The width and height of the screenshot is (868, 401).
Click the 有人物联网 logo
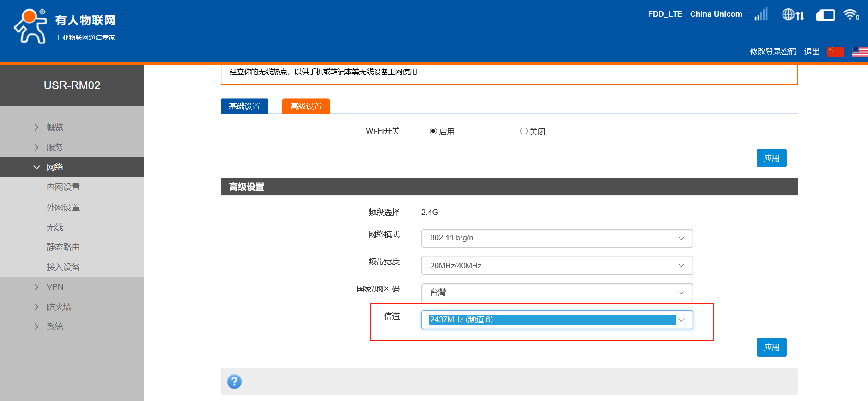(x=65, y=26)
